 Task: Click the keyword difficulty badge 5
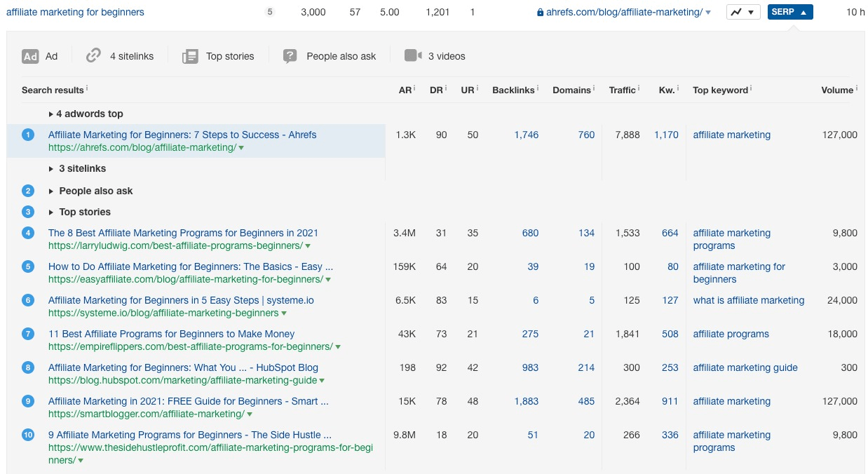[x=270, y=12]
